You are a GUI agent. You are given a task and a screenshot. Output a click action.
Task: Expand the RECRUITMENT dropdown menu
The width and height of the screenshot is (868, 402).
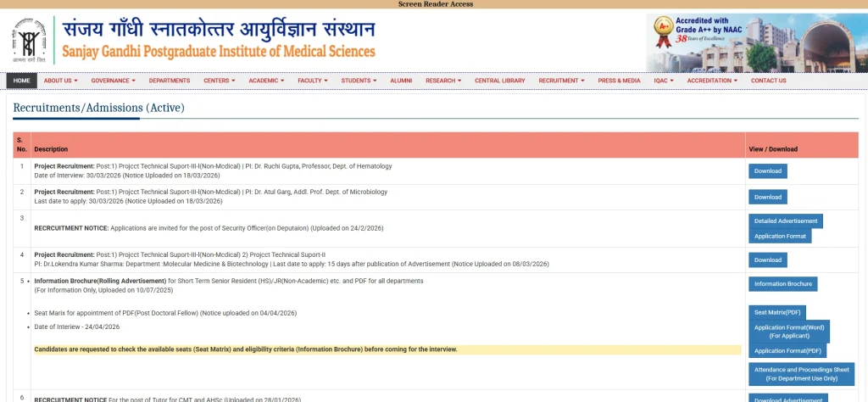point(562,81)
